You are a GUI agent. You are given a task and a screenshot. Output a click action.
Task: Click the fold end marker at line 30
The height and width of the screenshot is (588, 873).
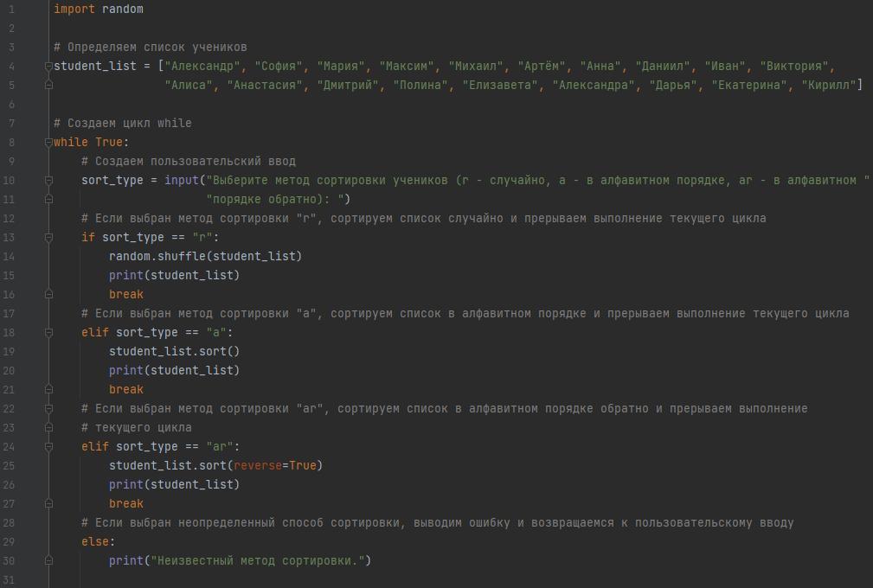click(48, 560)
